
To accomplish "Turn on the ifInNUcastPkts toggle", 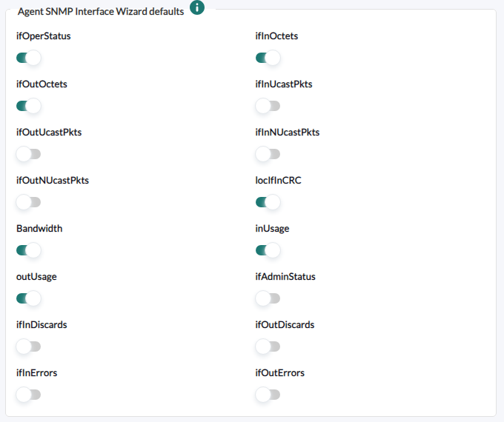I will (268, 154).
